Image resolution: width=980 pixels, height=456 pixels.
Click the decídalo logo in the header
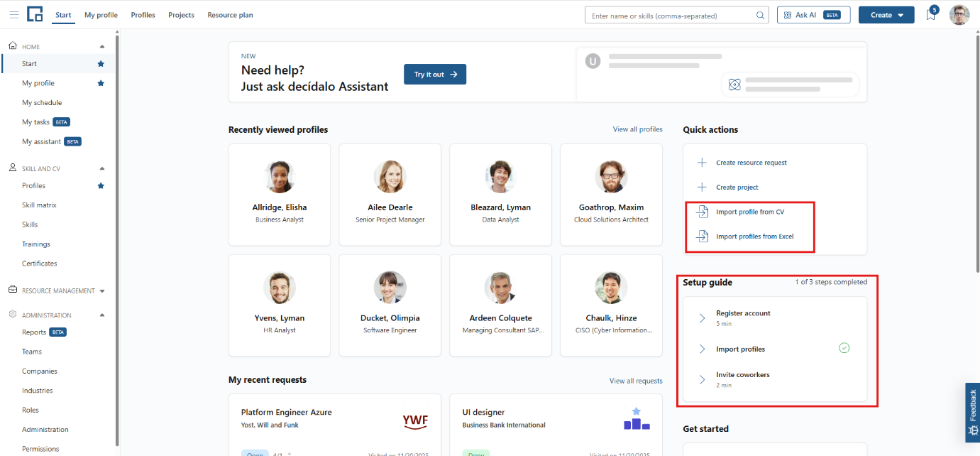point(35,15)
